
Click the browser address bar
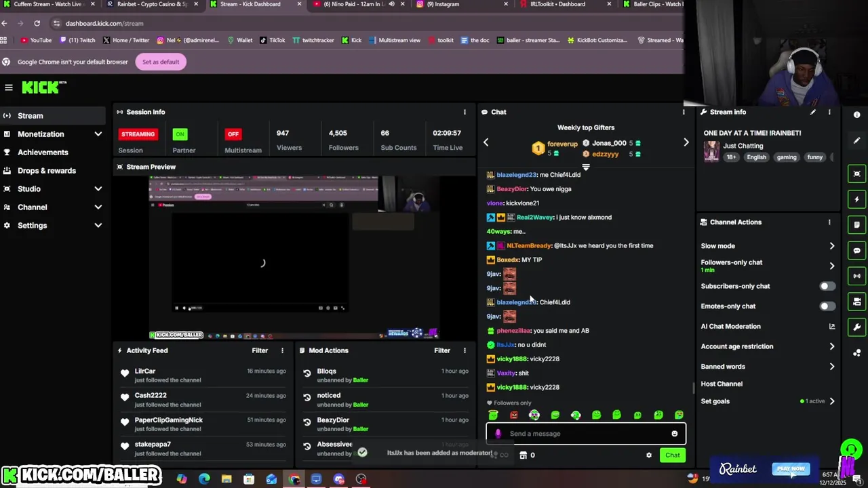366,23
